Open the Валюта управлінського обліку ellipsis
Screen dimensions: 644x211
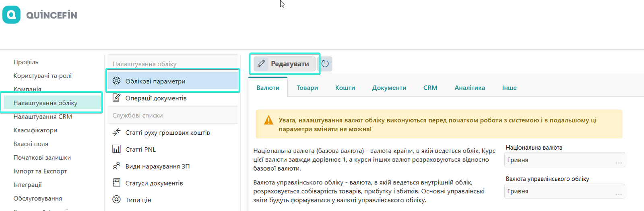tap(618, 194)
